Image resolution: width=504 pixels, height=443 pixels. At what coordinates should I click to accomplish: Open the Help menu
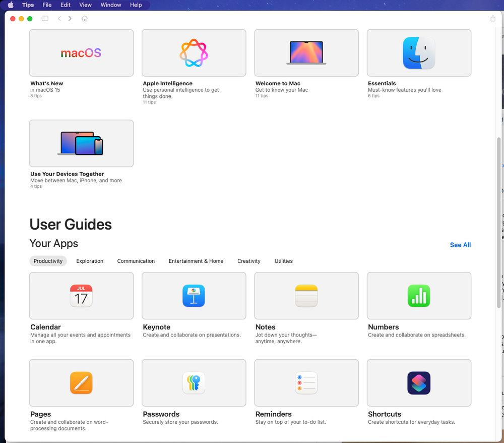point(137,5)
